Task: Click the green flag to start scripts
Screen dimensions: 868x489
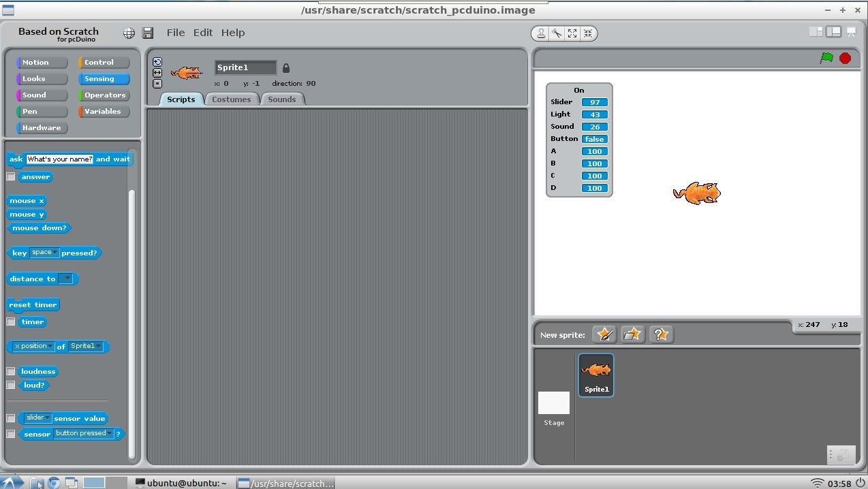Action: click(x=826, y=59)
